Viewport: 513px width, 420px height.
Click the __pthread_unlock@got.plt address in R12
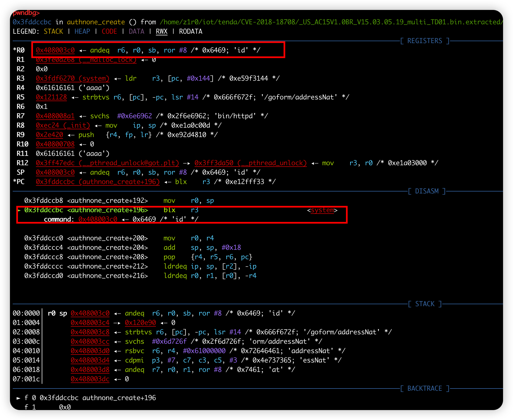click(x=107, y=163)
